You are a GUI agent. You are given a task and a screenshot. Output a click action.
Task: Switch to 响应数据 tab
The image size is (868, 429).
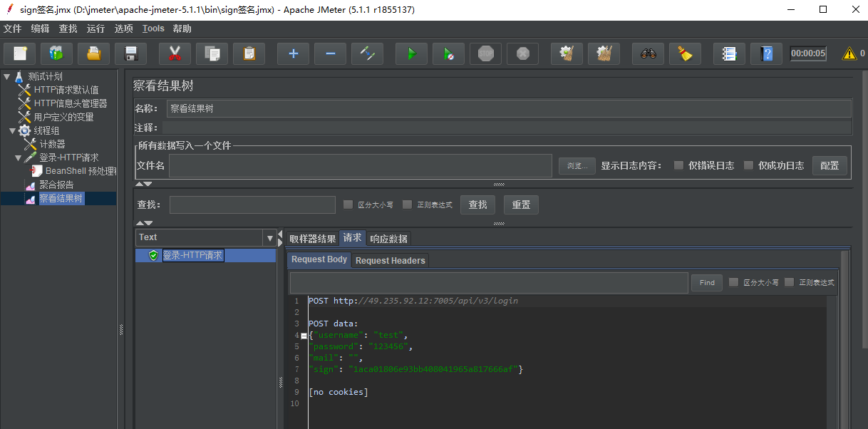pyautogui.click(x=388, y=239)
